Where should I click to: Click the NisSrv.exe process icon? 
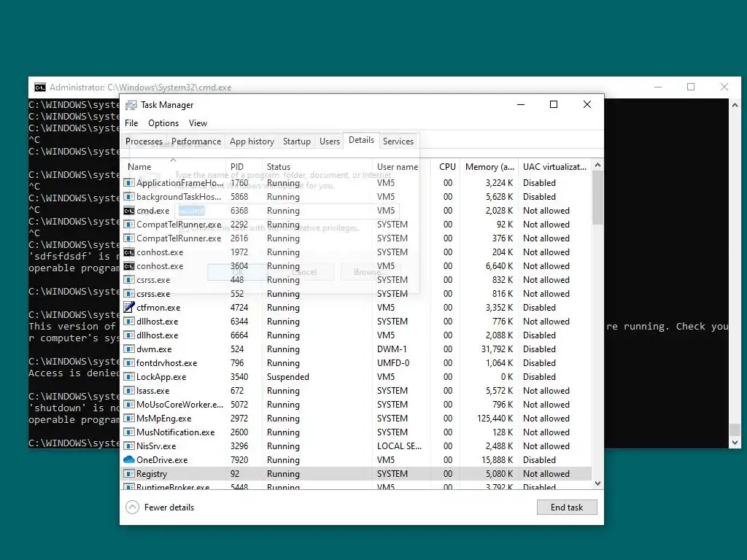(128, 446)
